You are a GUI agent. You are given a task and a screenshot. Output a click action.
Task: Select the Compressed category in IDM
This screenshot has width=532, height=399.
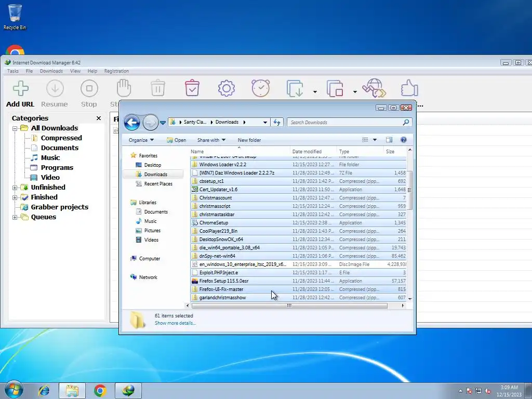(61, 138)
